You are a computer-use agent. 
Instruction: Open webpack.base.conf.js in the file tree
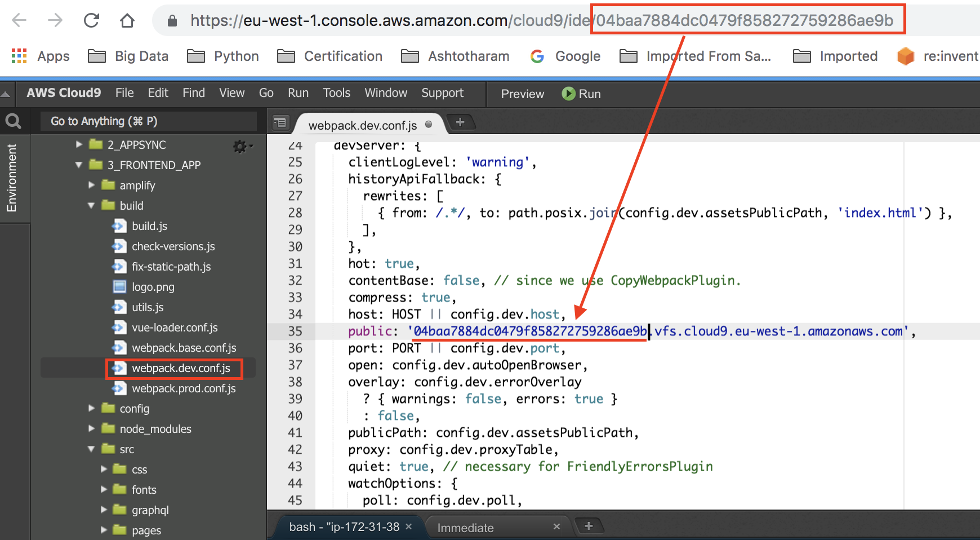[x=184, y=348]
